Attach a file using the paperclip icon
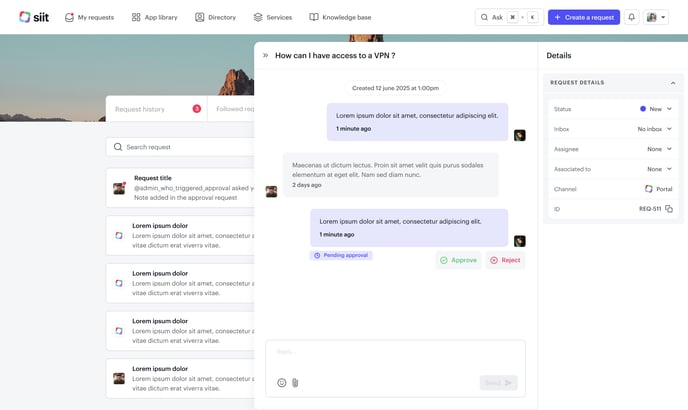This screenshot has width=688, height=410. [295, 383]
